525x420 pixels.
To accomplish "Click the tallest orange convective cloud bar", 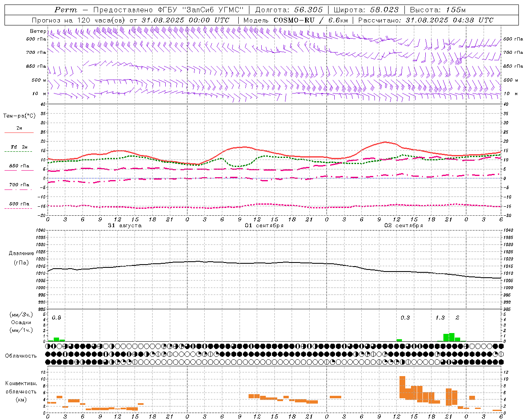I will pos(402,387).
